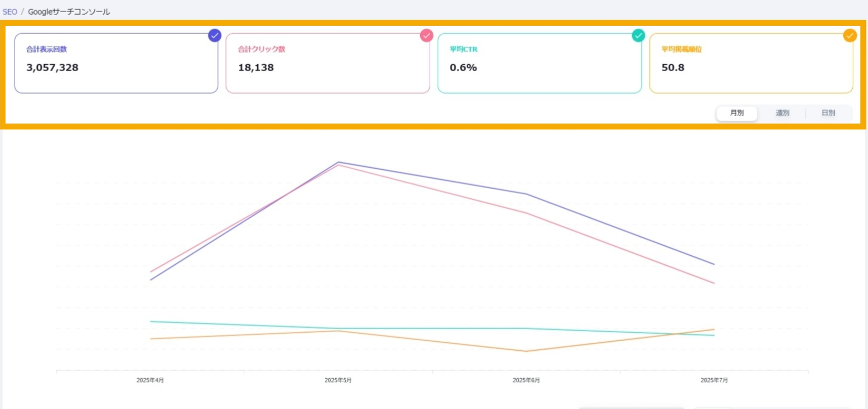Click the 2025年4月 axis label
868x409 pixels.
tap(150, 380)
